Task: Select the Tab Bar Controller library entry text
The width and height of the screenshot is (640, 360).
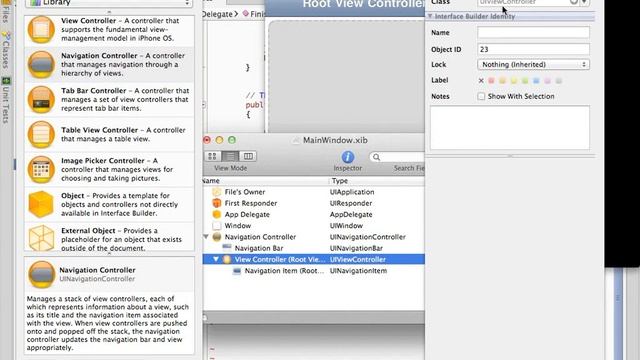Action: (125, 99)
